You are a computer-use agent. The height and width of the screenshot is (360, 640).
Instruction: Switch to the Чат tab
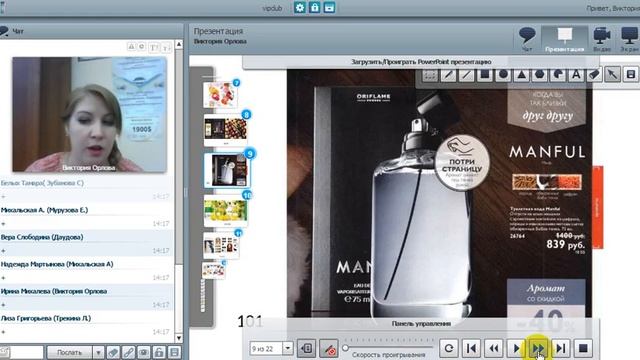coord(527,39)
